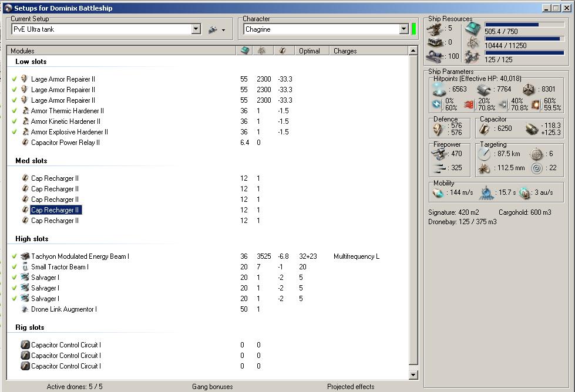The image size is (575, 392).
Task: Click the explosive resistance icon beside 59.5%
Action: [536, 104]
